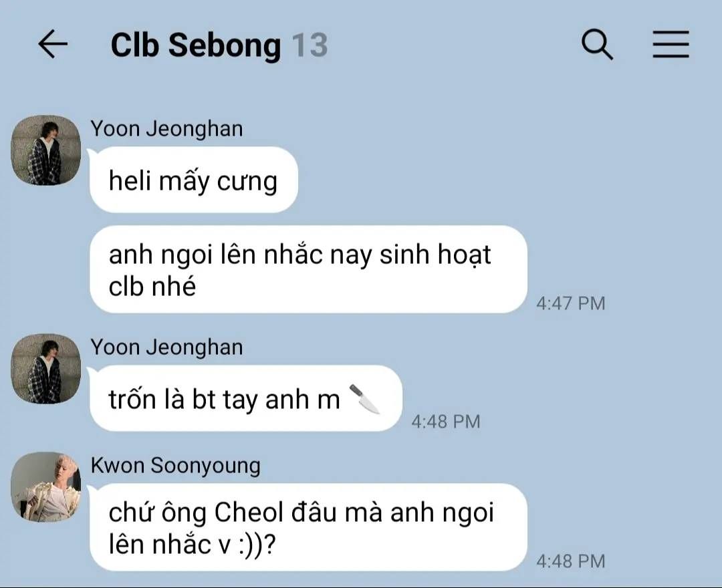722x588 pixels.
Task: Select the "heli mấy cưng" message bubble
Action: coord(193,180)
